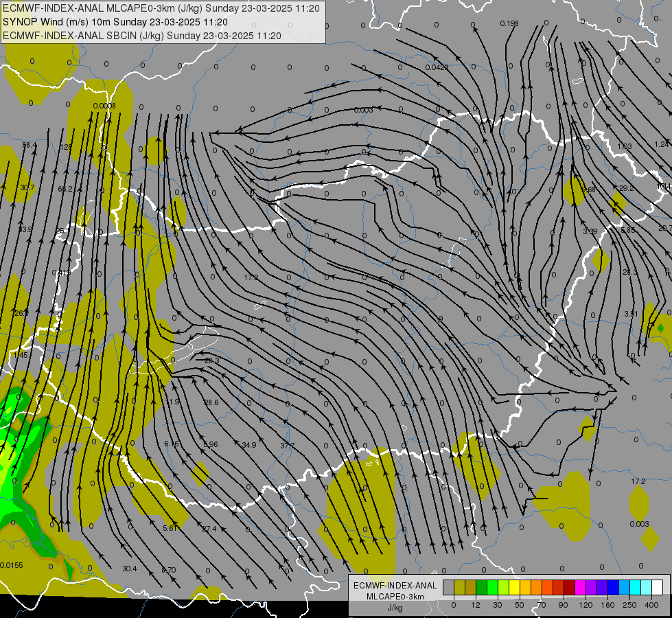Click the 'MLCAPE0-3km' label in the bottom legend
The height and width of the screenshot is (618, 672).
395,597
